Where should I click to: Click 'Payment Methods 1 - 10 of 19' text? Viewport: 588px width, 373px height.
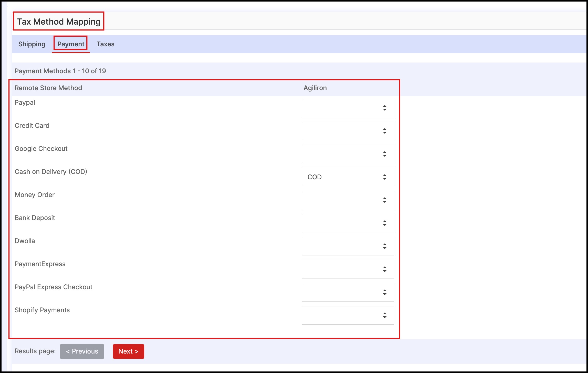[x=60, y=71]
